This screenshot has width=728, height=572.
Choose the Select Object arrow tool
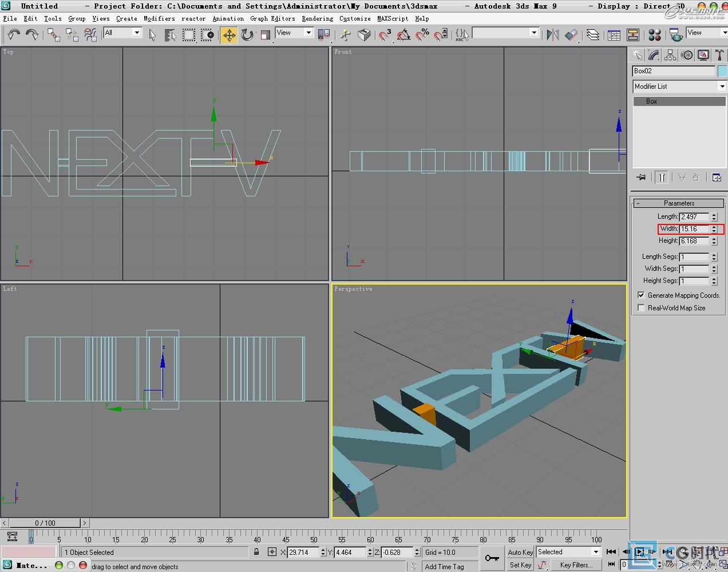(x=152, y=35)
